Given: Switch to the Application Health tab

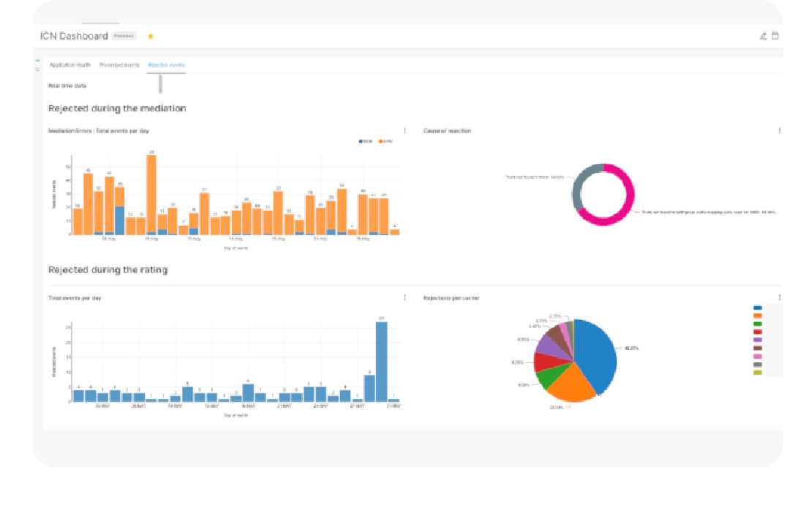Looking at the screenshot, I should [x=70, y=65].
